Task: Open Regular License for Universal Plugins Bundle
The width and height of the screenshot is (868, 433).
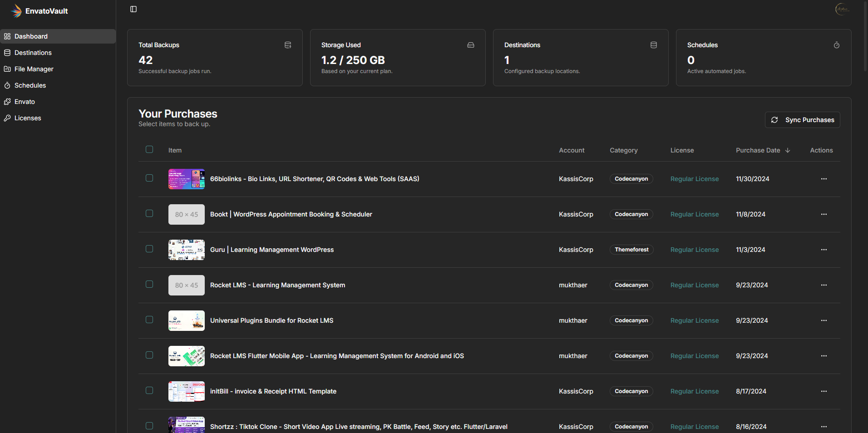Action: pos(695,320)
